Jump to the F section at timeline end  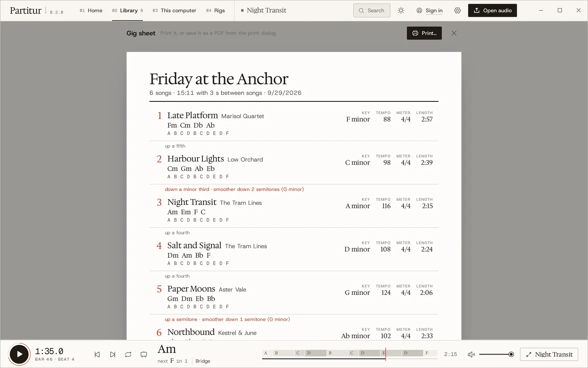point(430,353)
